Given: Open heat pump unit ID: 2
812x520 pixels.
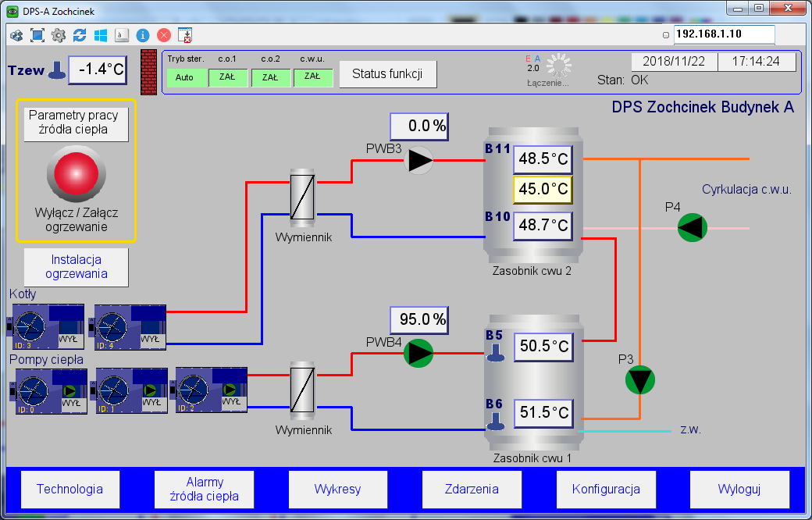Looking at the screenshot, I should (x=208, y=390).
